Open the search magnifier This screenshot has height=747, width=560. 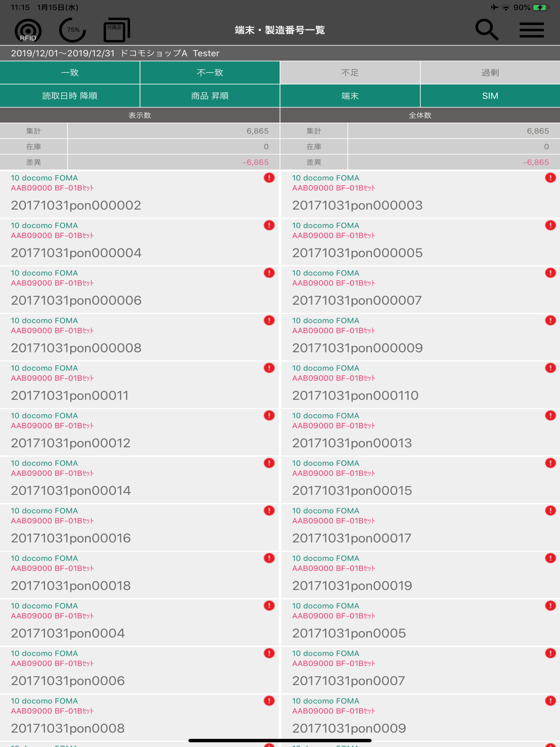[x=487, y=30]
